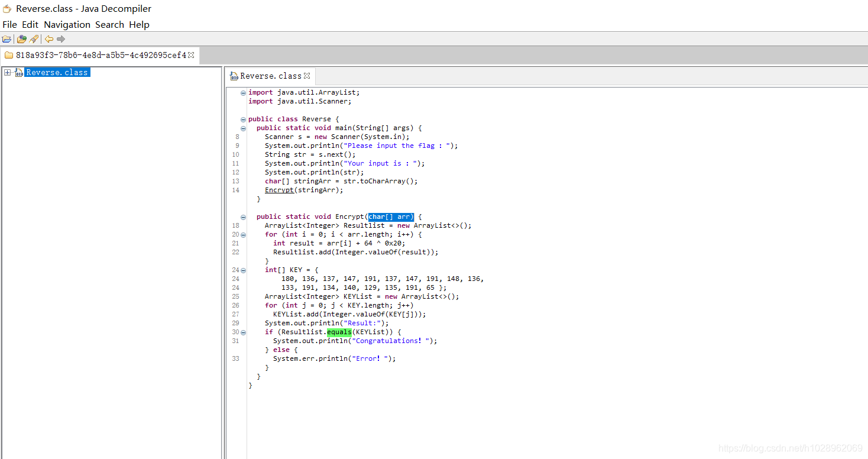Open the File menu
The height and width of the screenshot is (459, 868).
click(x=9, y=24)
